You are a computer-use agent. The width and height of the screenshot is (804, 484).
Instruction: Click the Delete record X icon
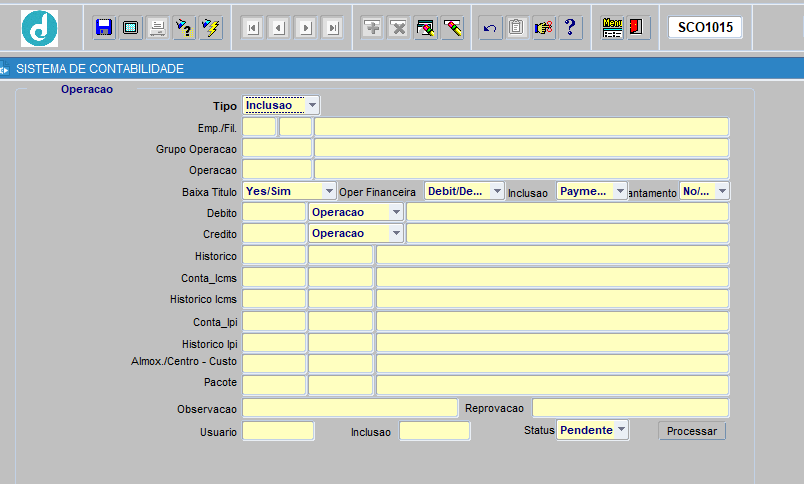point(399,28)
